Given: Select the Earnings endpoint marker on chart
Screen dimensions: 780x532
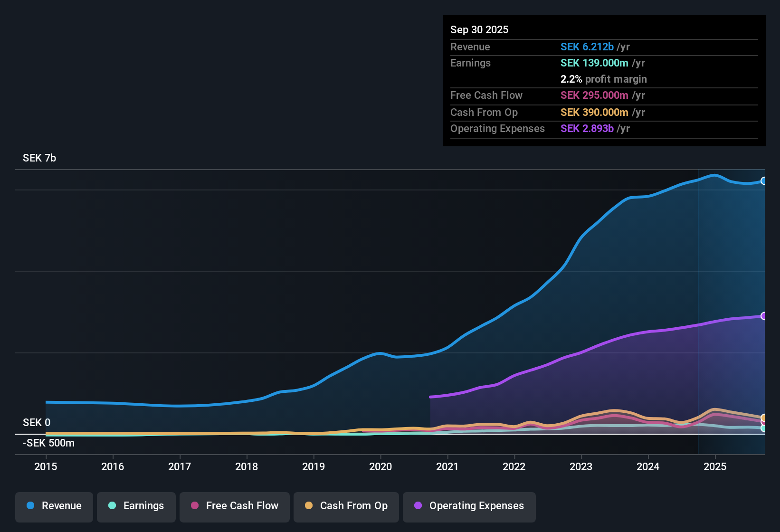Looking at the screenshot, I should 764,428.
